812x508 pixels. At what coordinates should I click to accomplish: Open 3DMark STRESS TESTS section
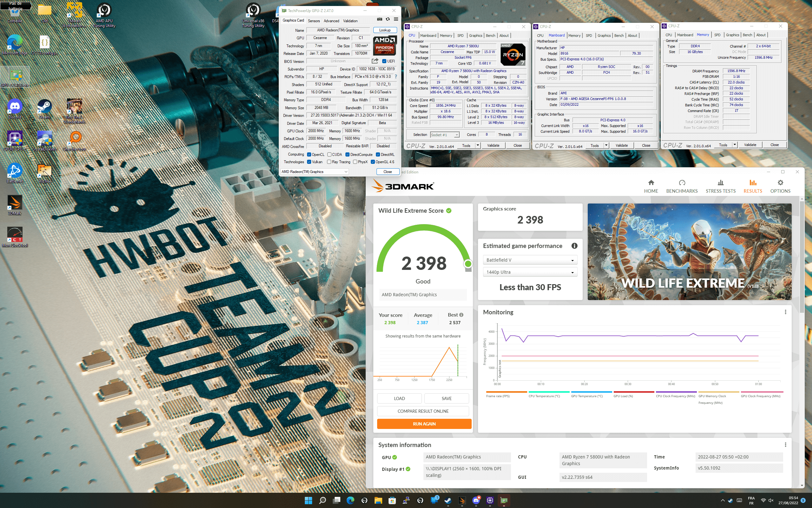[x=720, y=186]
